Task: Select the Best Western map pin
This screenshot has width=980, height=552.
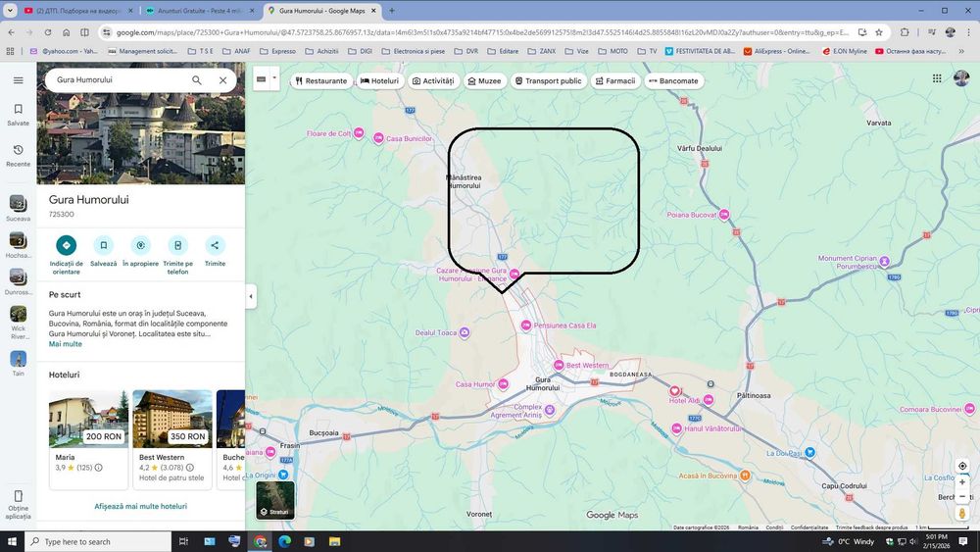Action: pos(559,365)
